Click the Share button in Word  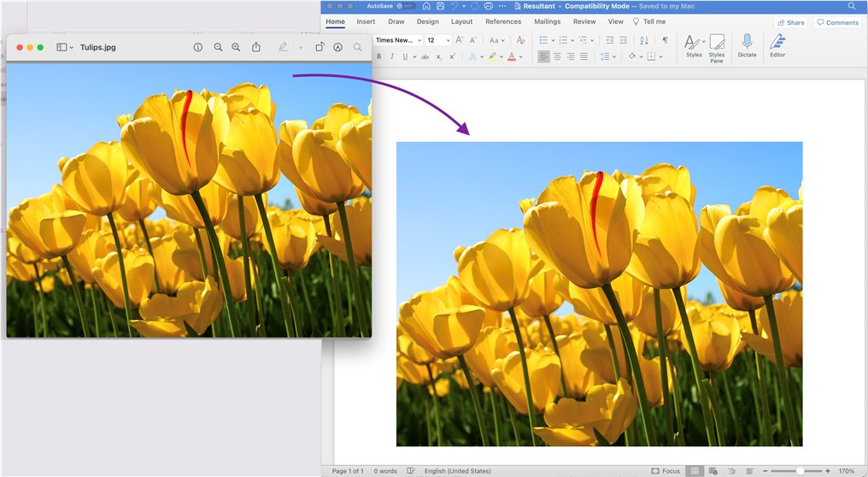coord(790,23)
